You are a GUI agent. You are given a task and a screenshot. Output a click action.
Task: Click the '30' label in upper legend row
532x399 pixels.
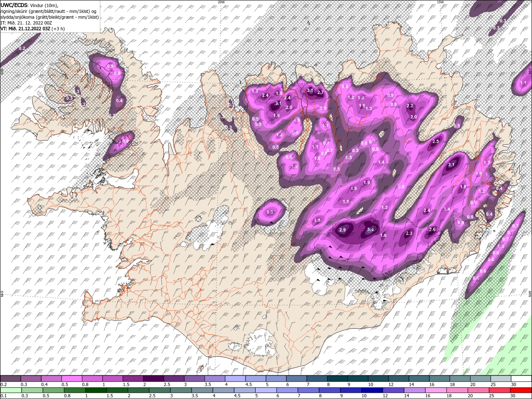click(514, 384)
